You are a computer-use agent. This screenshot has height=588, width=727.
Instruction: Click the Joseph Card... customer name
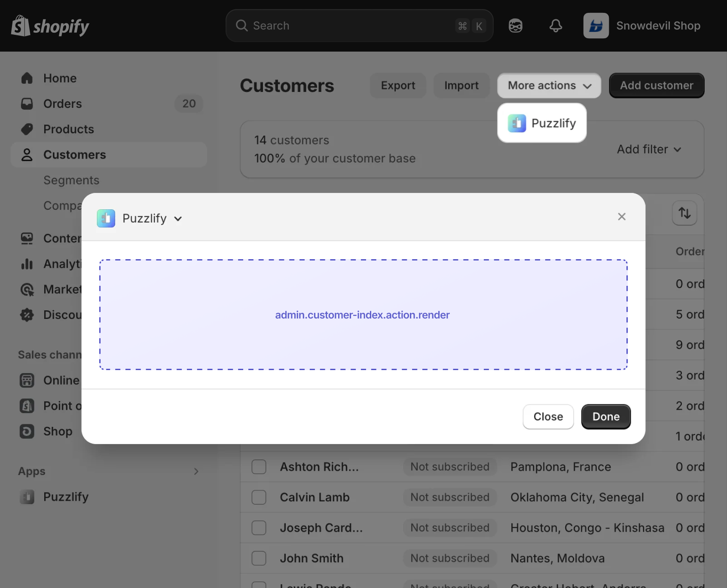coord(321,528)
